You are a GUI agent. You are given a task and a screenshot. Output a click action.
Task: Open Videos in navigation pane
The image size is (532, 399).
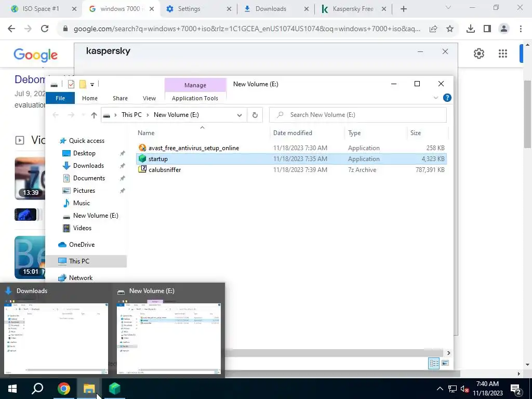(82, 228)
